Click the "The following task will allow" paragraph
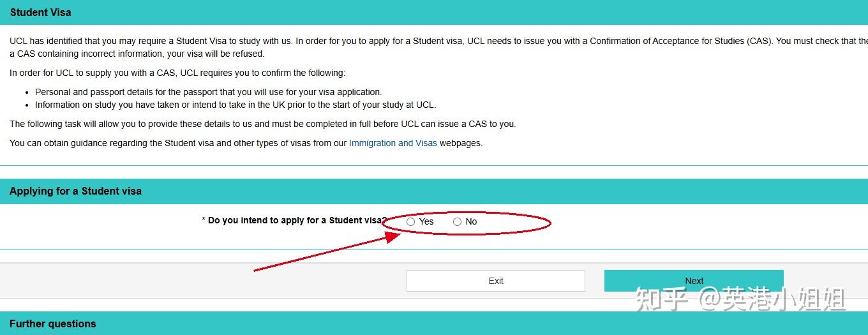Screen dimensions: 868x335 pos(263,124)
